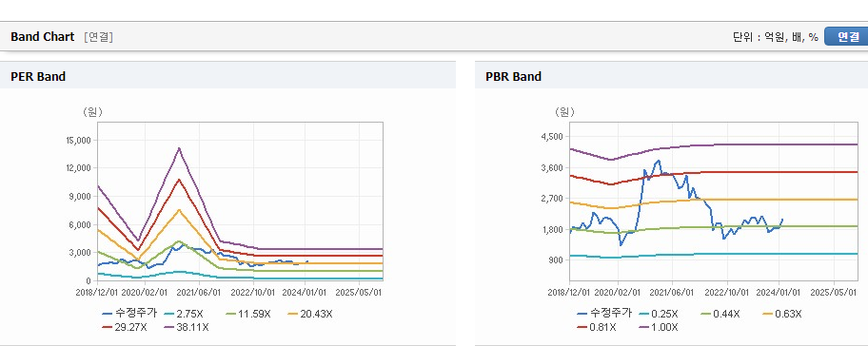Toggle the 38.11X legend entry
This screenshot has width=868, height=346.
(x=186, y=327)
